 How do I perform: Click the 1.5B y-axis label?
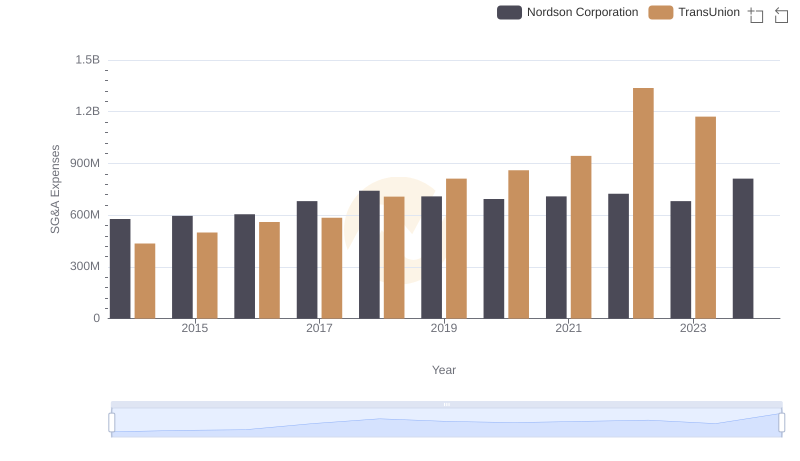coord(87,60)
